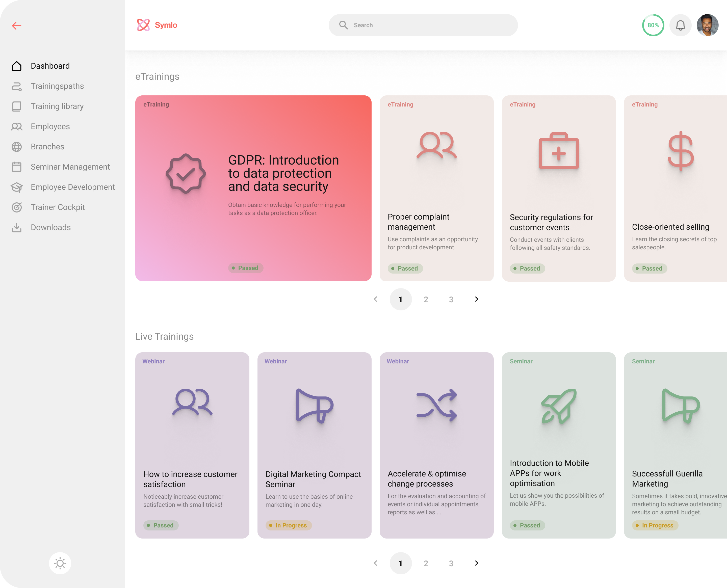Click previous arrow in eTrainings pagination

[375, 299]
